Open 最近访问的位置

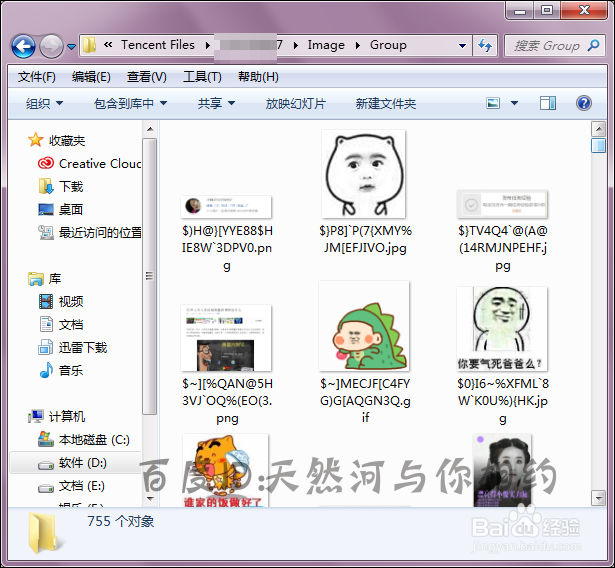pyautogui.click(x=100, y=233)
